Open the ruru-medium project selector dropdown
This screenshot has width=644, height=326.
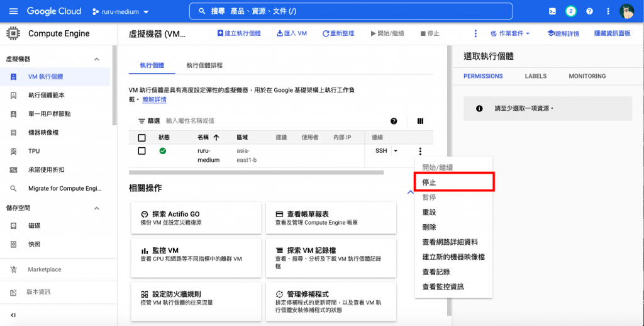121,11
